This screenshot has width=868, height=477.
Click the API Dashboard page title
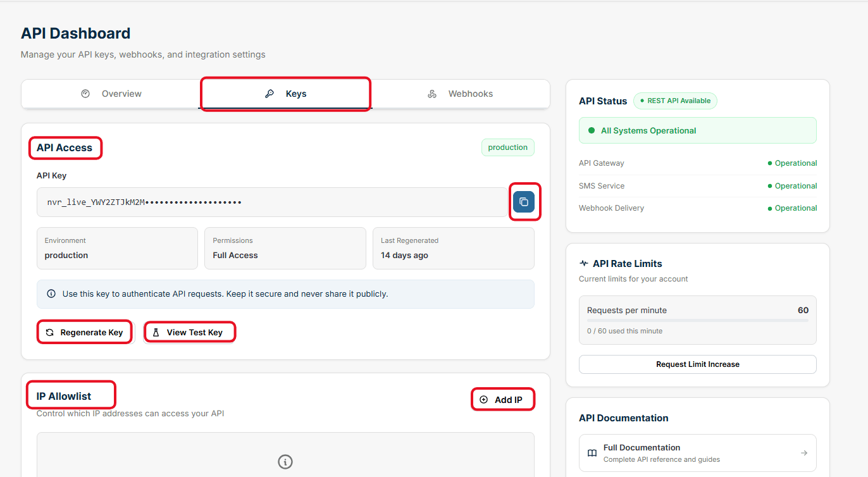[76, 34]
